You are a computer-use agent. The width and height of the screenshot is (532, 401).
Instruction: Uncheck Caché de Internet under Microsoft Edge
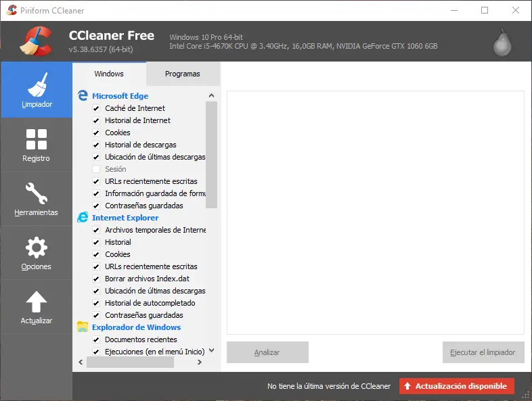(96, 108)
